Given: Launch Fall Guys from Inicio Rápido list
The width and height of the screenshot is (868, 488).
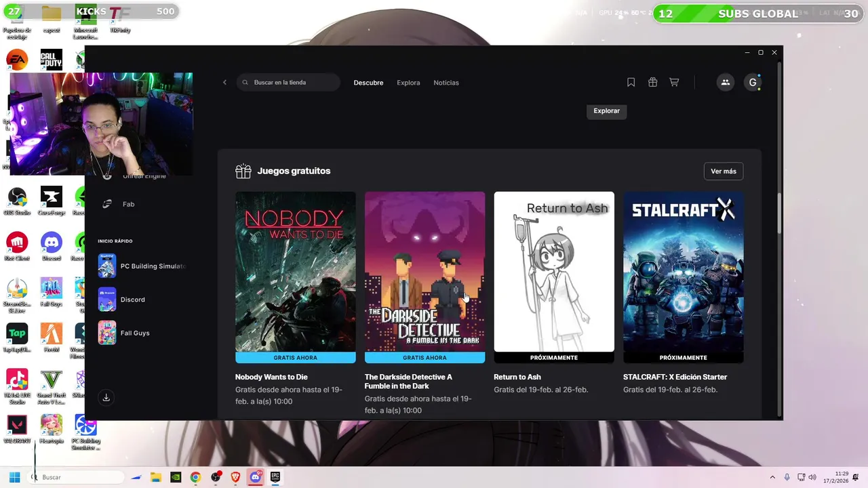Looking at the screenshot, I should pyautogui.click(x=124, y=333).
